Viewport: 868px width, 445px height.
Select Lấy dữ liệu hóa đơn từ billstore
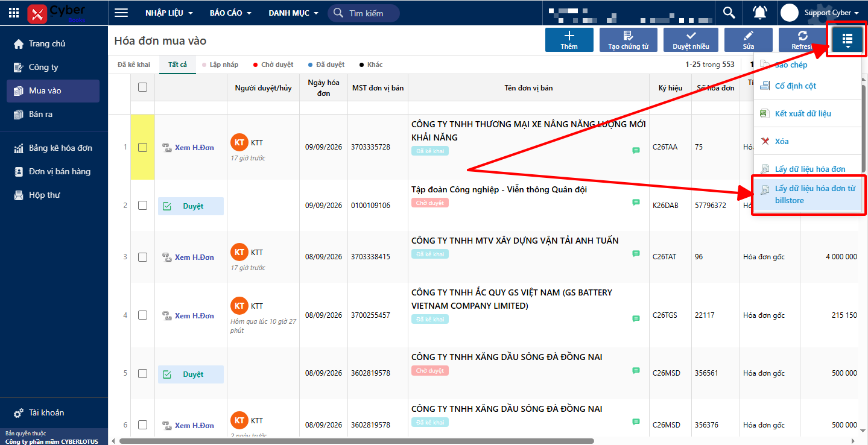(x=808, y=194)
